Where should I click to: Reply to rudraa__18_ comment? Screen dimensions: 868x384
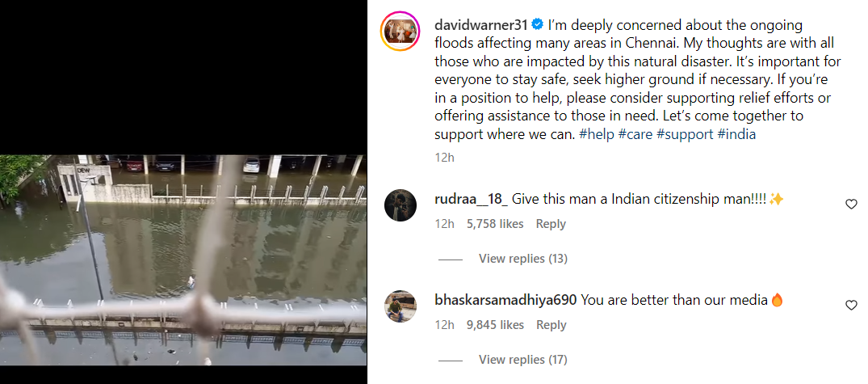[551, 224]
